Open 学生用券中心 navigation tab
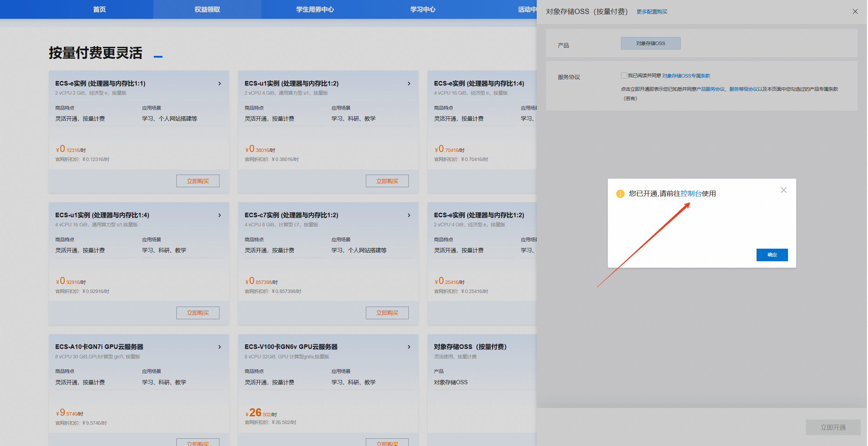 tap(315, 9)
